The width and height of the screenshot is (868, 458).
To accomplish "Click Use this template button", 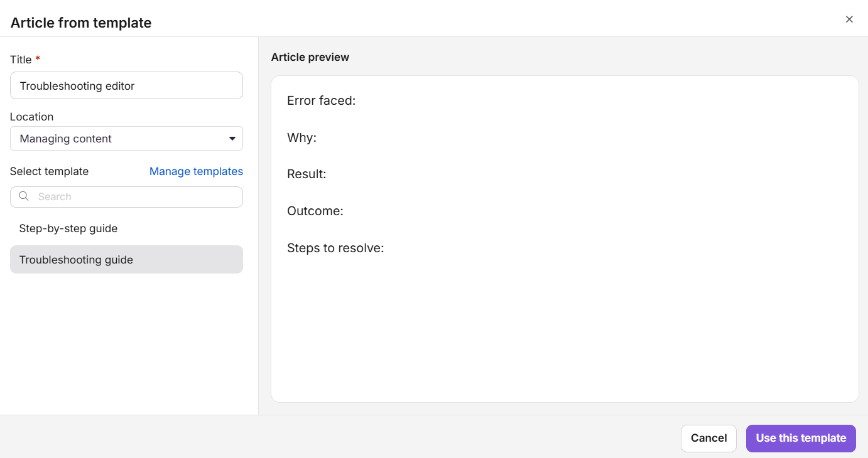I will [x=801, y=439].
